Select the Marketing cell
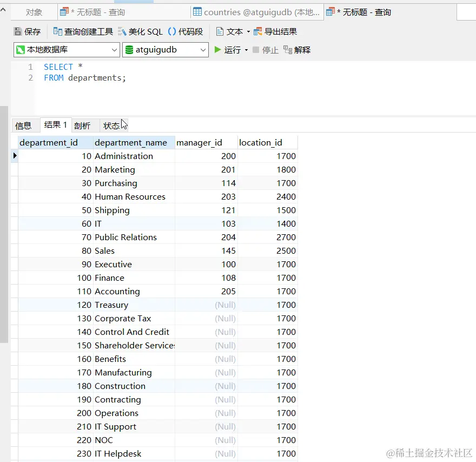The width and height of the screenshot is (476, 462). pos(134,170)
